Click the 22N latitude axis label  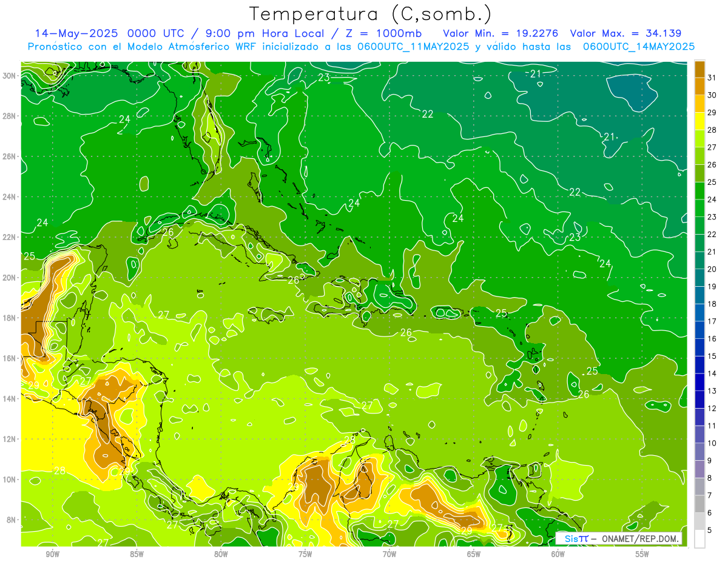point(10,237)
